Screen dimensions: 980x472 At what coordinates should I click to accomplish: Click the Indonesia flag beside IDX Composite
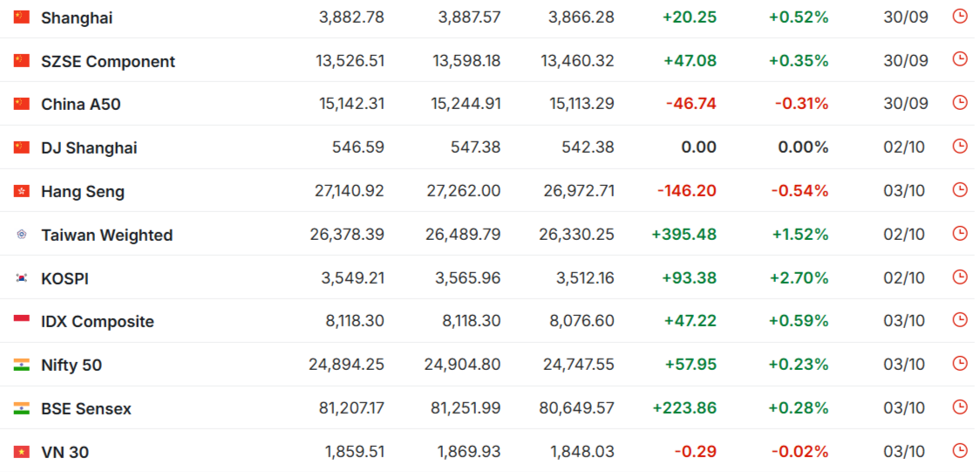(22, 321)
